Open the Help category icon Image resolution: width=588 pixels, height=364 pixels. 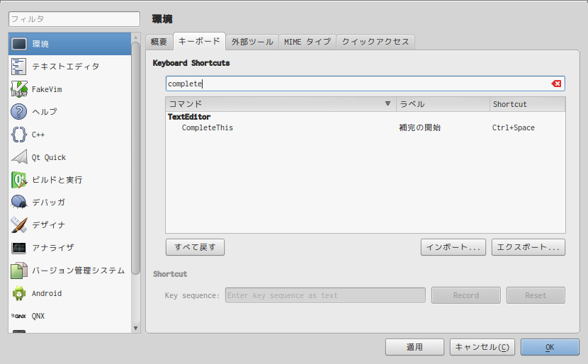point(19,112)
